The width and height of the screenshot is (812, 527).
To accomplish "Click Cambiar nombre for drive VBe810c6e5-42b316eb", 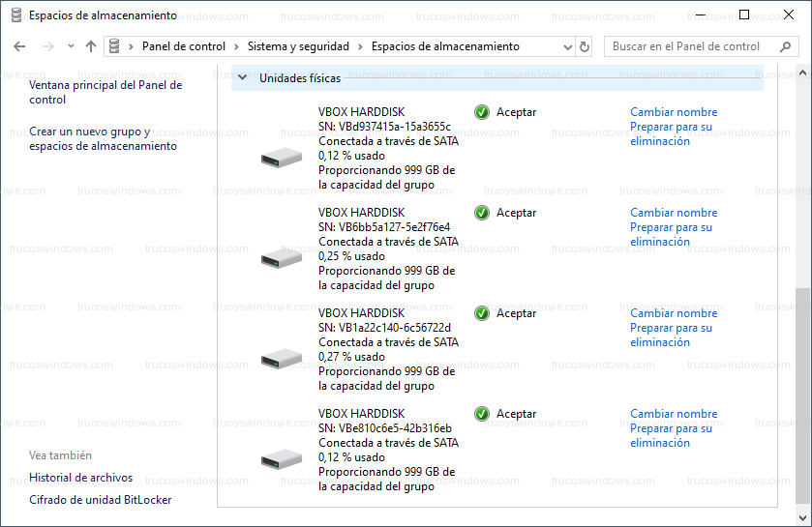I will (674, 414).
